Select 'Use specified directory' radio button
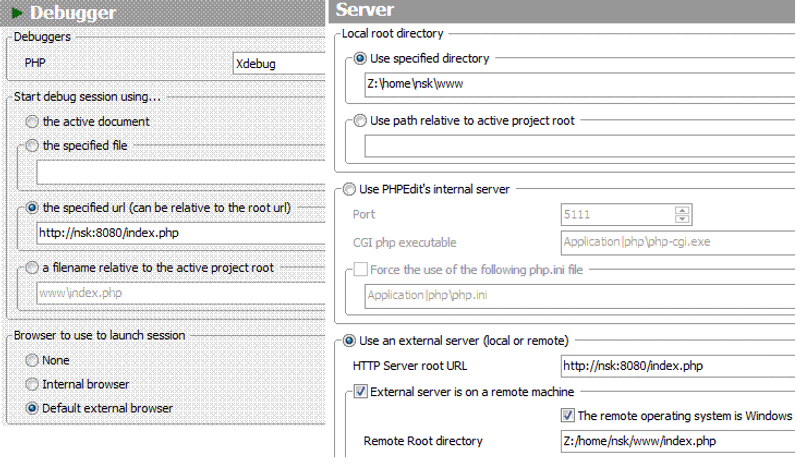800x465 pixels. coord(360,59)
